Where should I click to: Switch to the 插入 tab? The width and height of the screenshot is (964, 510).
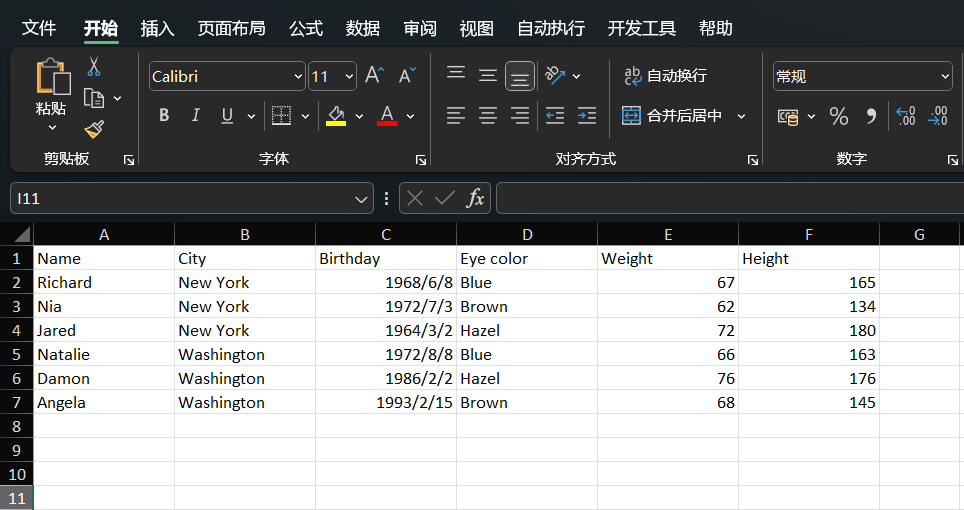pos(157,28)
